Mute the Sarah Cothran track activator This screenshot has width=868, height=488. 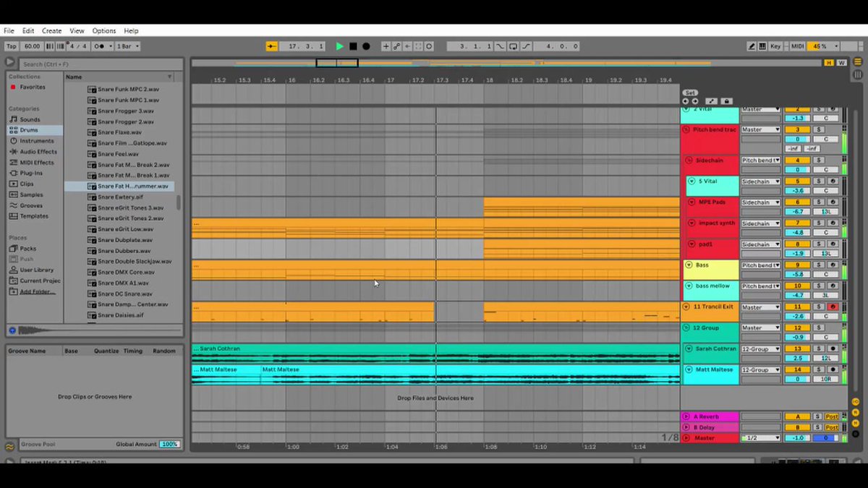[797, 348]
